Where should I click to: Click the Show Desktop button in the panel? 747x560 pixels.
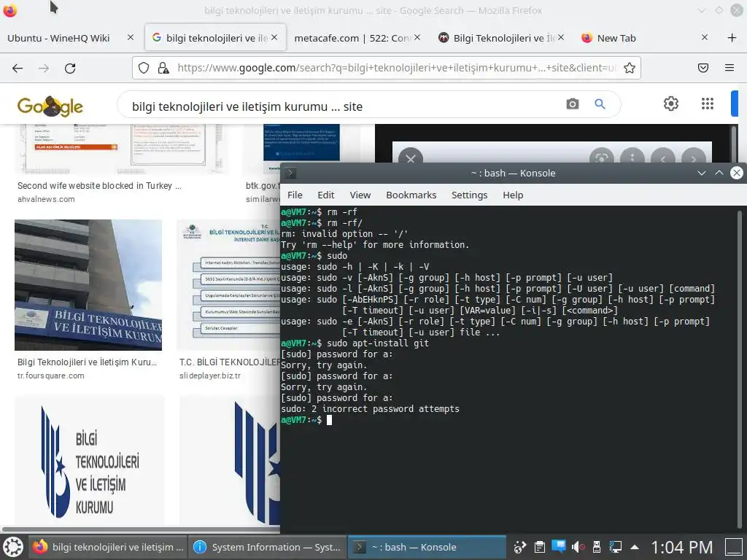click(735, 547)
